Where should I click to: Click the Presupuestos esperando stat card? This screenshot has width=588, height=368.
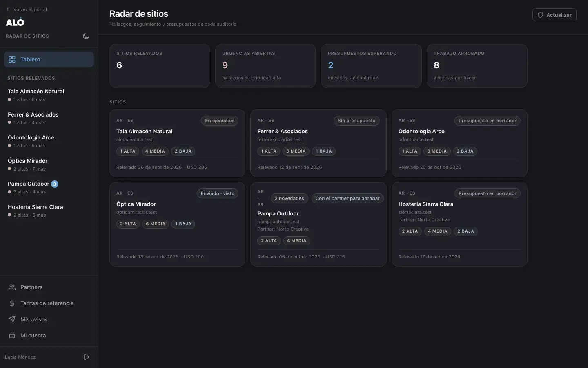(x=371, y=66)
